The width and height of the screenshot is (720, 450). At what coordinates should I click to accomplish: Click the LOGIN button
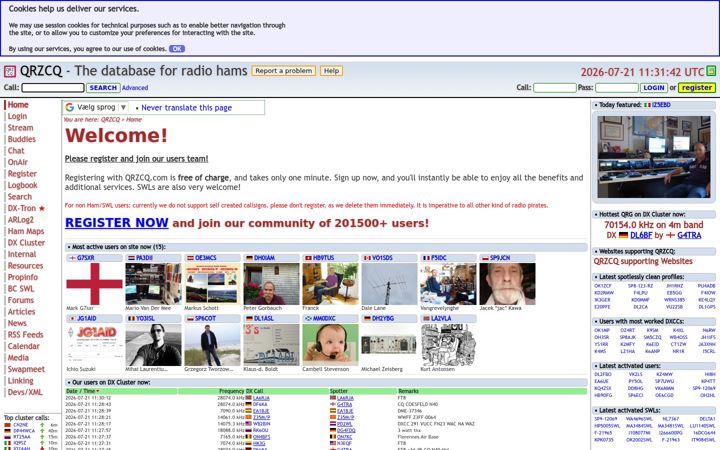click(653, 88)
